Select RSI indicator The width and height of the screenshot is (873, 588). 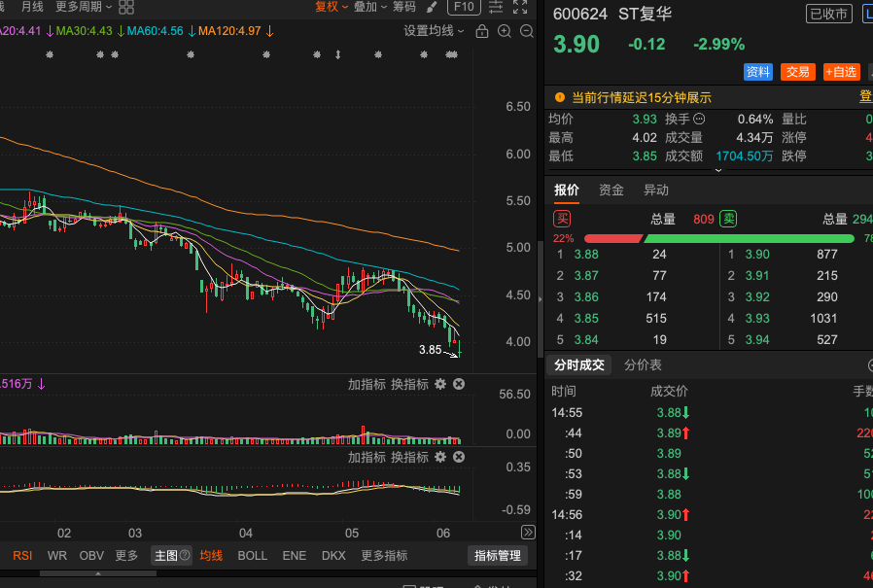(22, 556)
